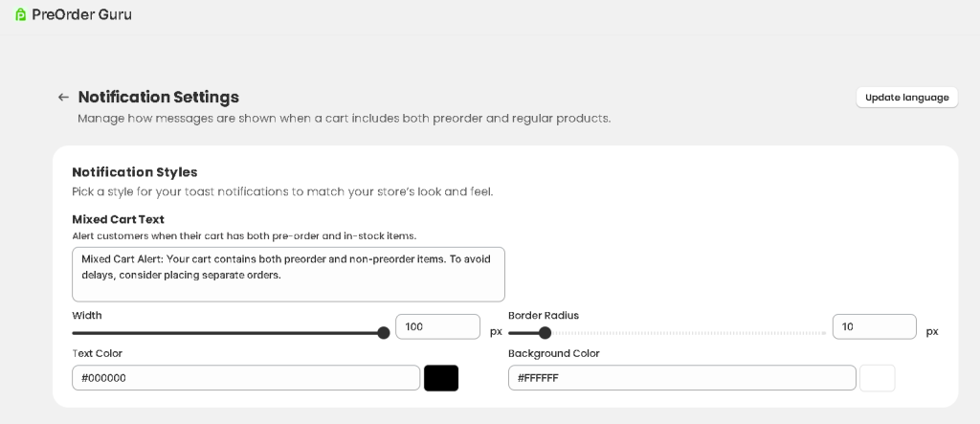Select the Border Radius value field
Screen dimensions: 980x424
pyautogui.click(x=874, y=327)
